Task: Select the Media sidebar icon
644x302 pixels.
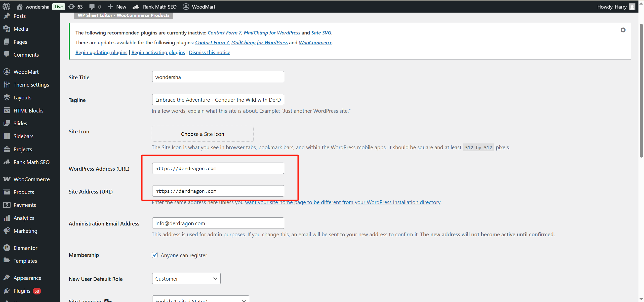Action: coord(7,28)
